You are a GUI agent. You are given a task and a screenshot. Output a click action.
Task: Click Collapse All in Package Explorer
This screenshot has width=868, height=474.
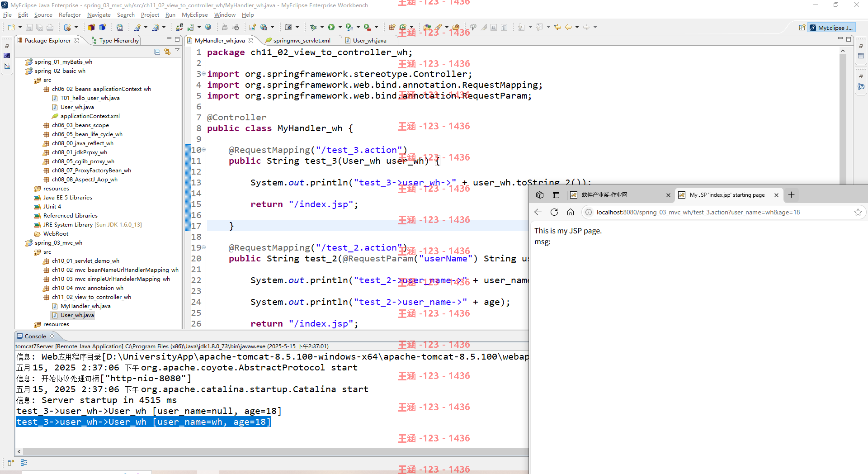(x=157, y=52)
